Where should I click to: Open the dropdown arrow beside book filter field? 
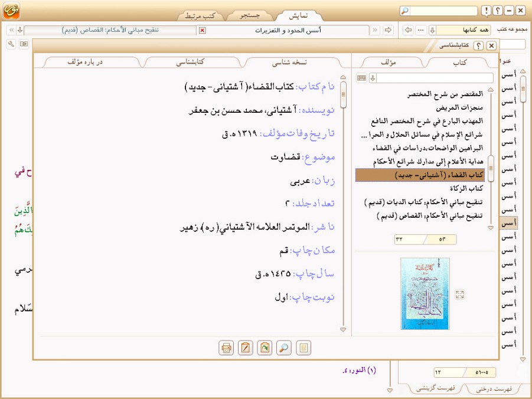coord(373,78)
